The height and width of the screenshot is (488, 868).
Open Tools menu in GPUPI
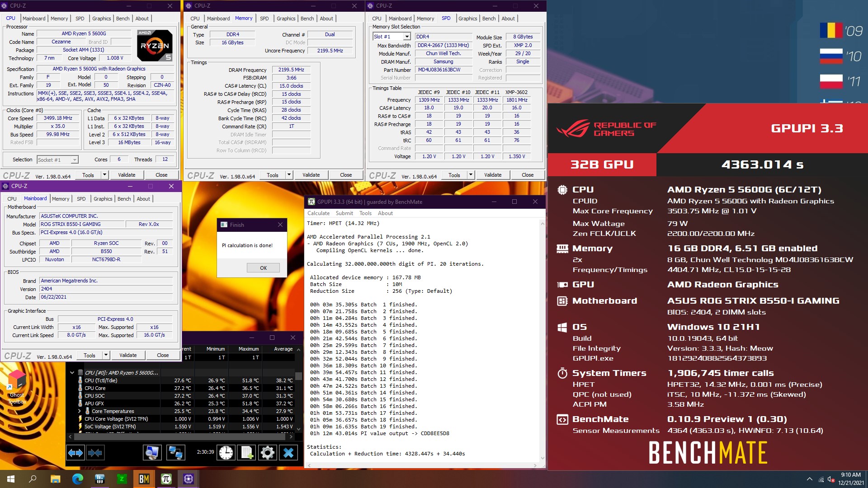pos(365,213)
